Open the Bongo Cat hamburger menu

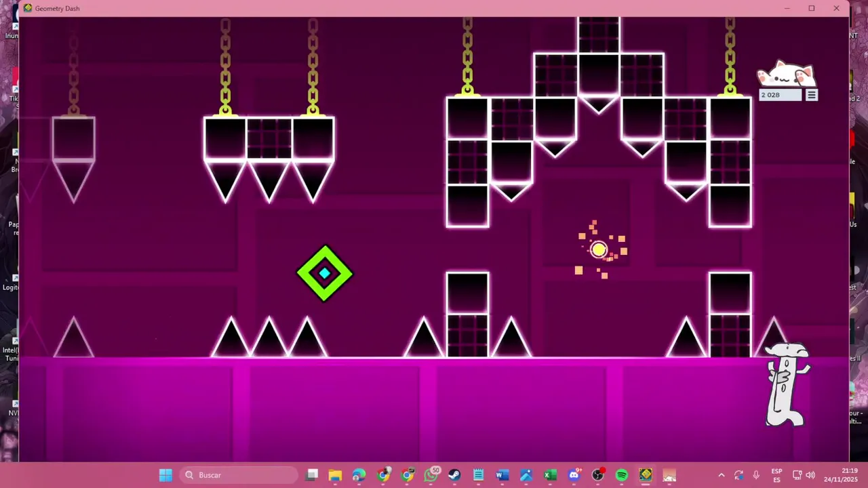click(812, 95)
